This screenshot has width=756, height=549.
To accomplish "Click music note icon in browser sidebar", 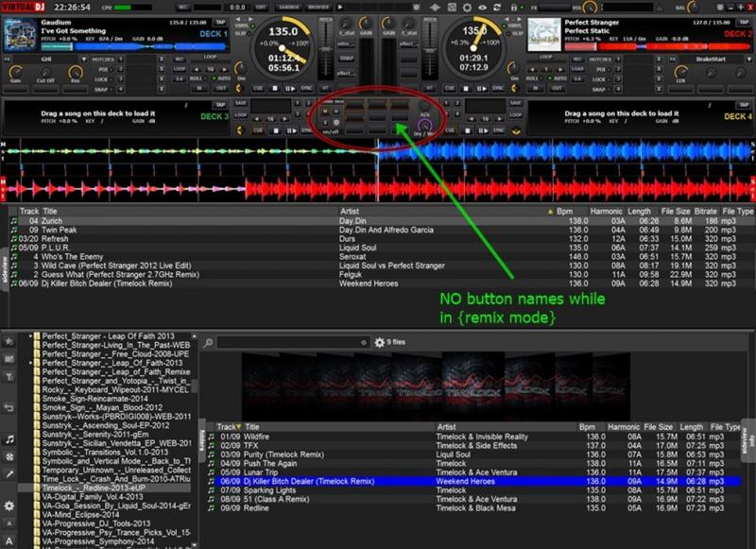I will 9,439.
